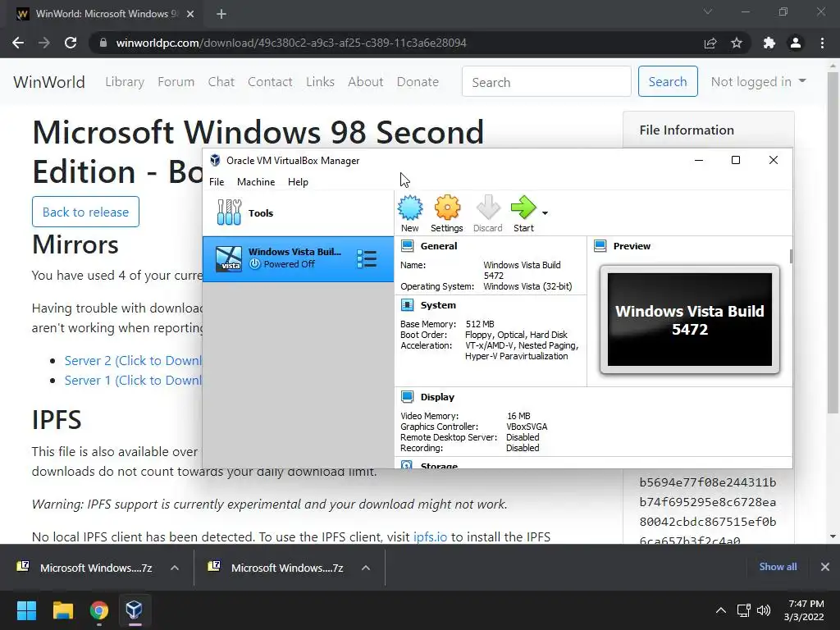
Task: Click the Server 2 download link
Action: (133, 361)
